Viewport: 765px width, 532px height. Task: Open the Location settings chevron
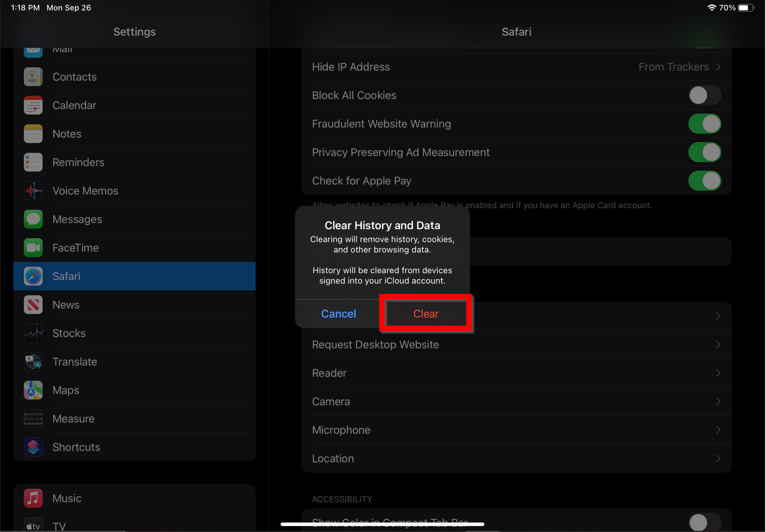tap(718, 459)
